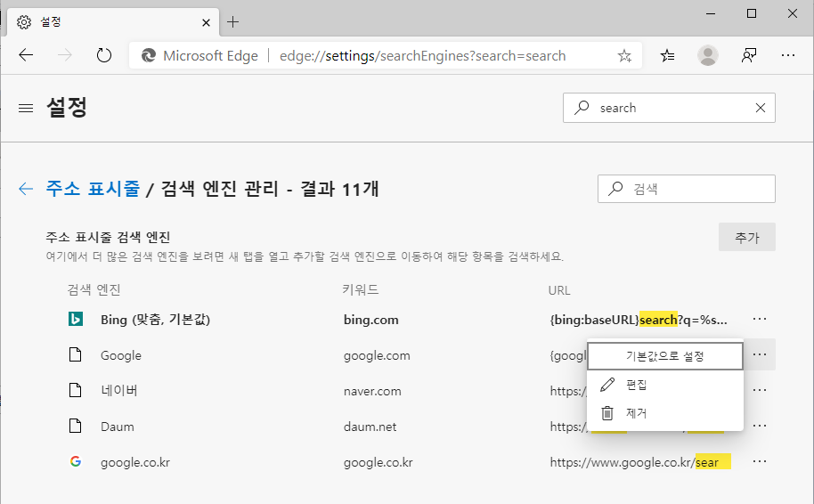Go back to the previous page

click(26, 55)
